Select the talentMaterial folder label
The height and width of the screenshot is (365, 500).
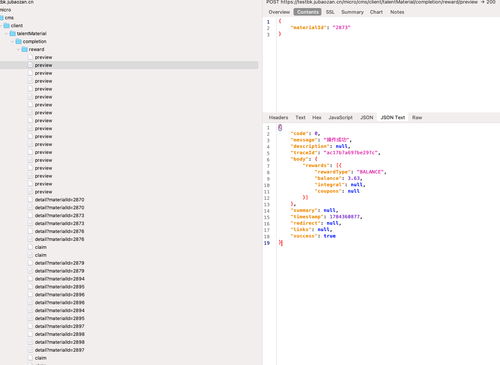click(x=31, y=33)
